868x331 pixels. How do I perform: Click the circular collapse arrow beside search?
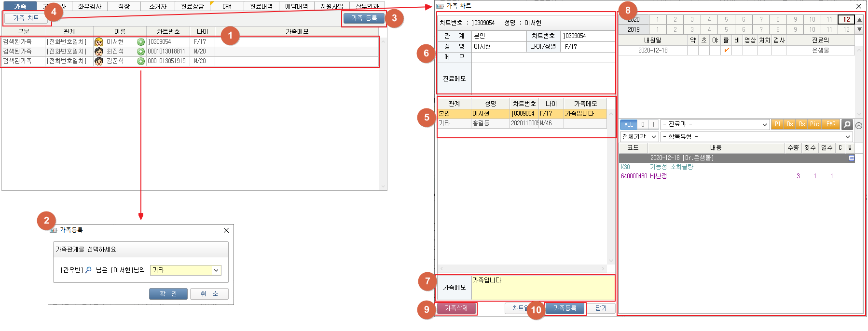859,125
